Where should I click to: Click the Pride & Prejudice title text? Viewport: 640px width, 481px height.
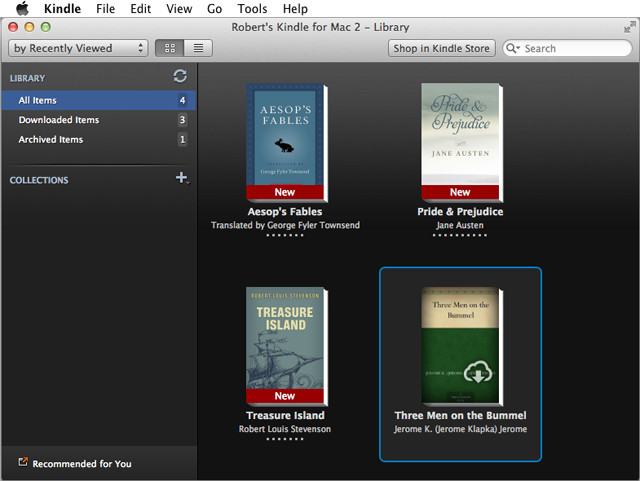460,212
